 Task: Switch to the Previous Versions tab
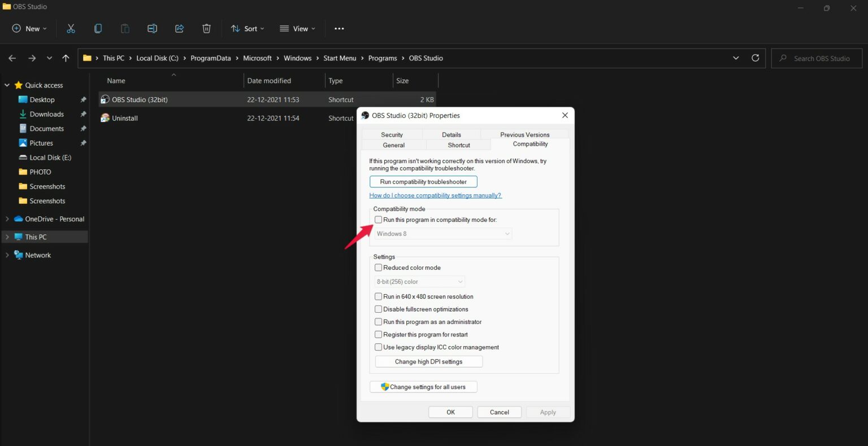(524, 134)
